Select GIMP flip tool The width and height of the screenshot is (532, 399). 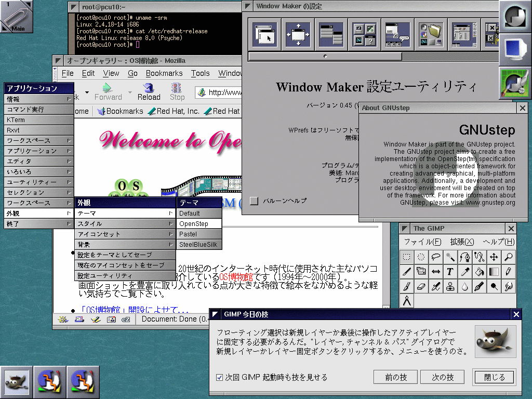point(436,271)
